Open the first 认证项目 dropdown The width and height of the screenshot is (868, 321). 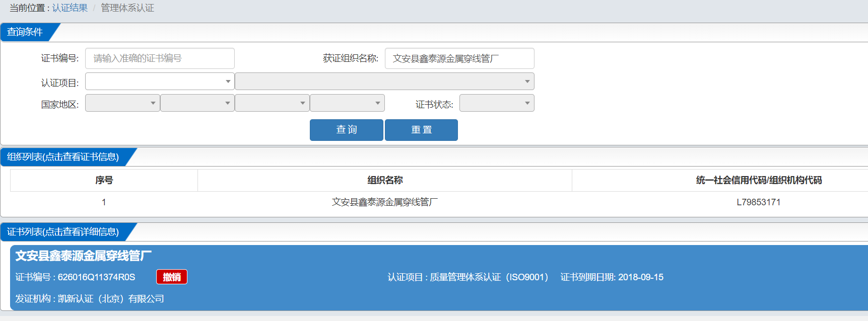pos(160,82)
